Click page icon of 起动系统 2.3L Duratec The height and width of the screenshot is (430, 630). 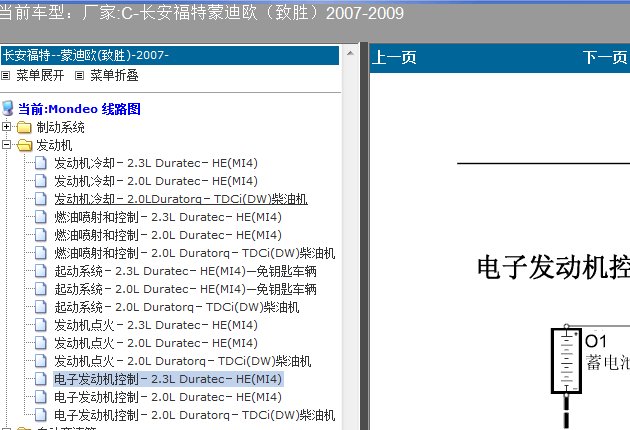(41, 271)
